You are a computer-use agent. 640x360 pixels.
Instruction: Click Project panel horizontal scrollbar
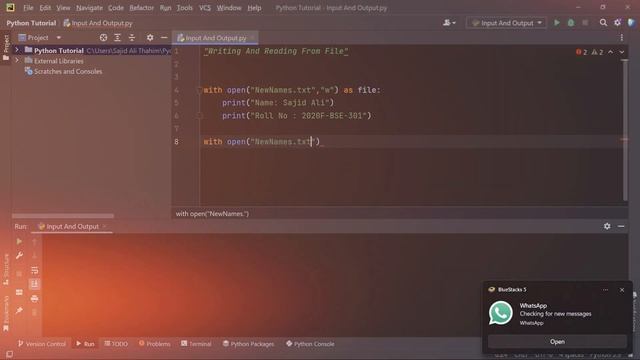(63, 216)
